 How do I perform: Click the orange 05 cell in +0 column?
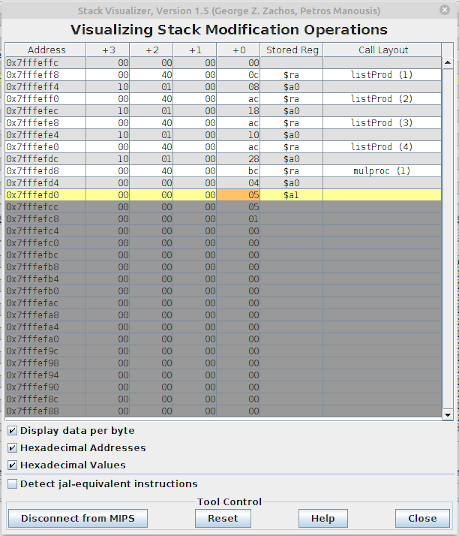point(238,195)
